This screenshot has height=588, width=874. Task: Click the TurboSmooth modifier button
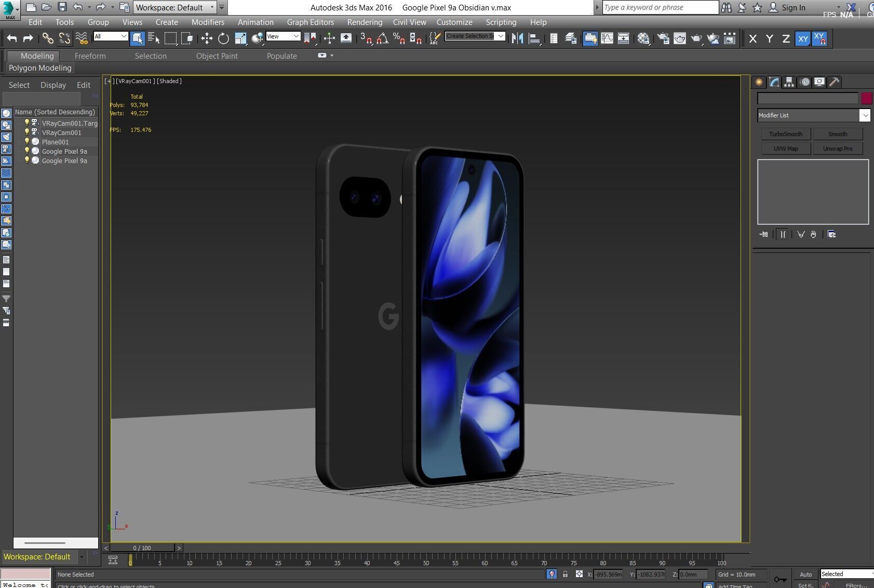(786, 134)
